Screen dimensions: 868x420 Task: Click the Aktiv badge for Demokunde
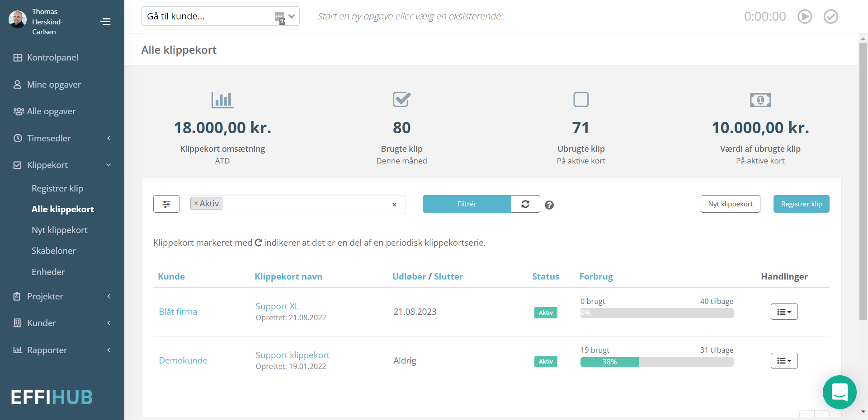pos(546,361)
